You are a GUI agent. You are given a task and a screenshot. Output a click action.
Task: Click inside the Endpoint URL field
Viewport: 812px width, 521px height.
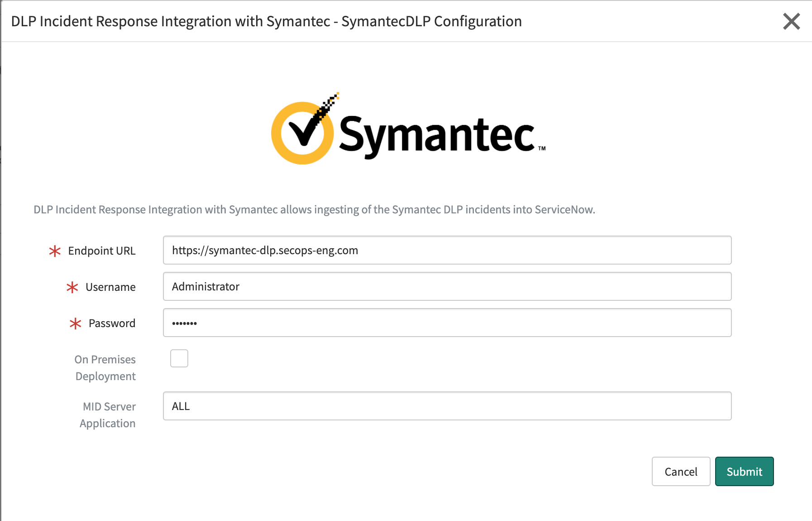[447, 250]
